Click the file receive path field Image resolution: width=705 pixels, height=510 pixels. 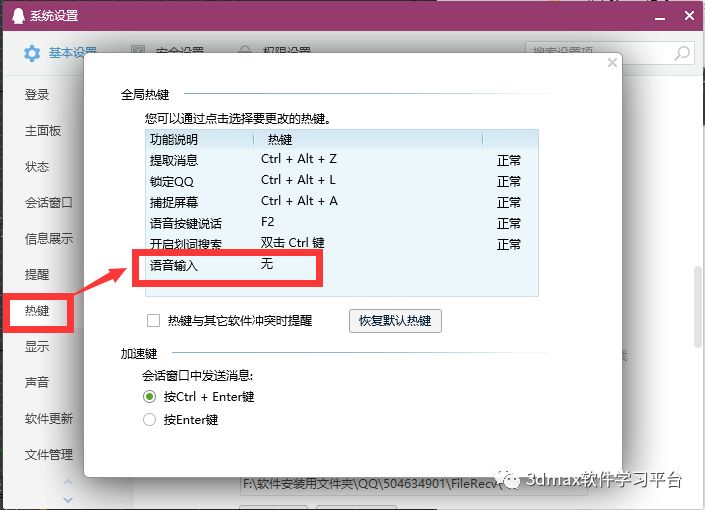point(414,484)
